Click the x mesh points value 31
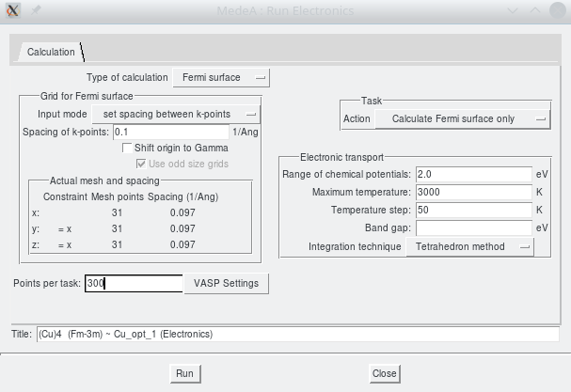Screen dimensions: 571x392 [117, 212]
